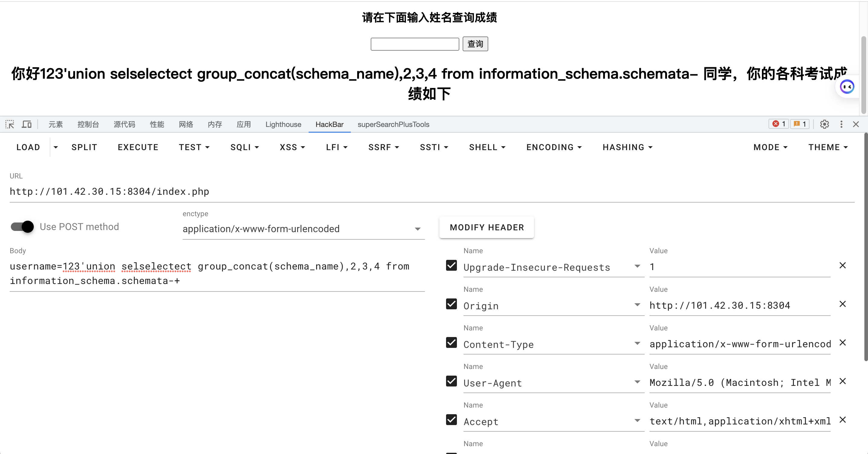Click the red error count badge
This screenshot has height=454, width=868.
(779, 124)
